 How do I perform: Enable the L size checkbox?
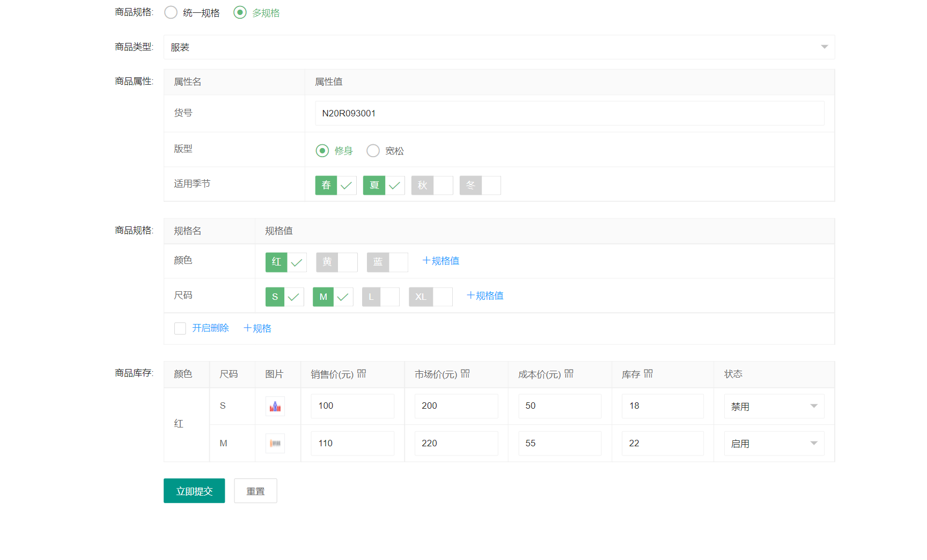[381, 297]
